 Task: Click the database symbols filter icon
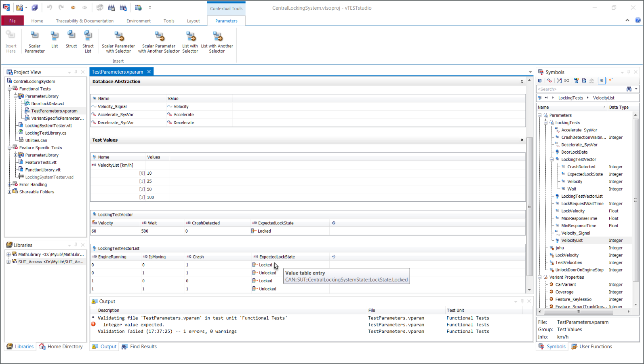click(x=540, y=80)
